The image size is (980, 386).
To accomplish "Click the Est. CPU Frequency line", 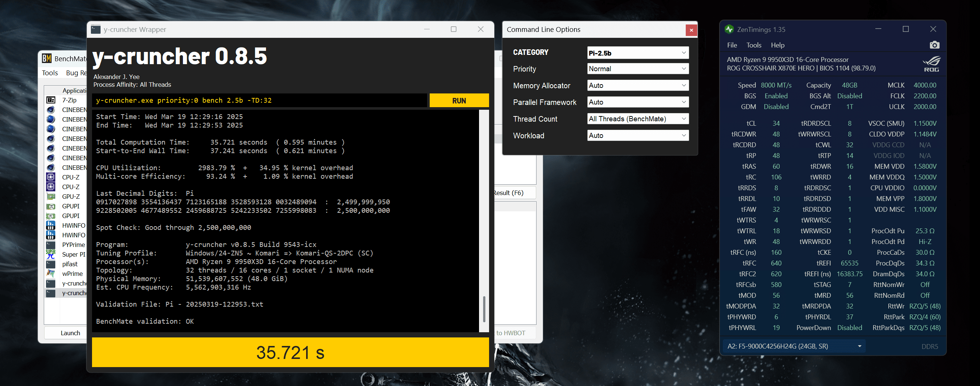I will [x=174, y=287].
